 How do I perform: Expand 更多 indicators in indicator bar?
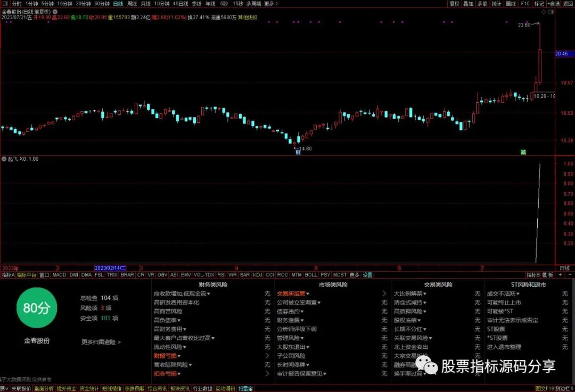click(354, 275)
